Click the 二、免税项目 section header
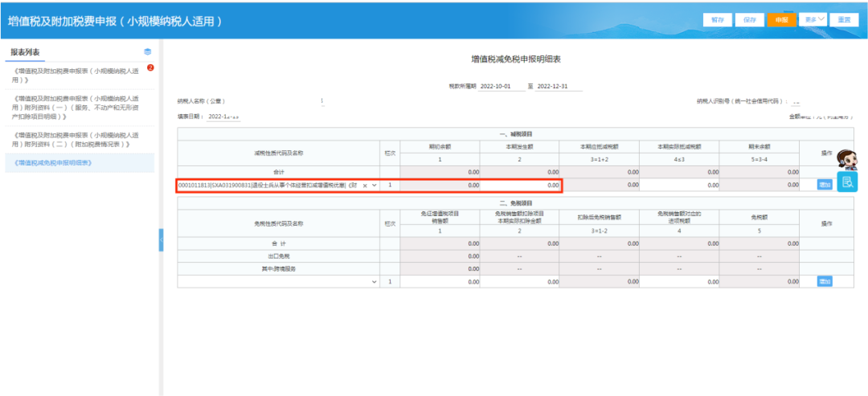 click(515, 203)
